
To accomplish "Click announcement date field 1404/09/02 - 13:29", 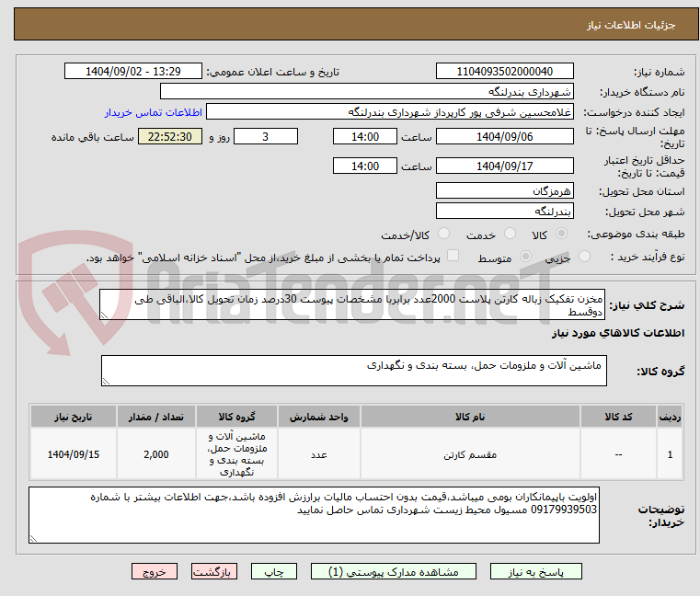I will click(133, 72).
